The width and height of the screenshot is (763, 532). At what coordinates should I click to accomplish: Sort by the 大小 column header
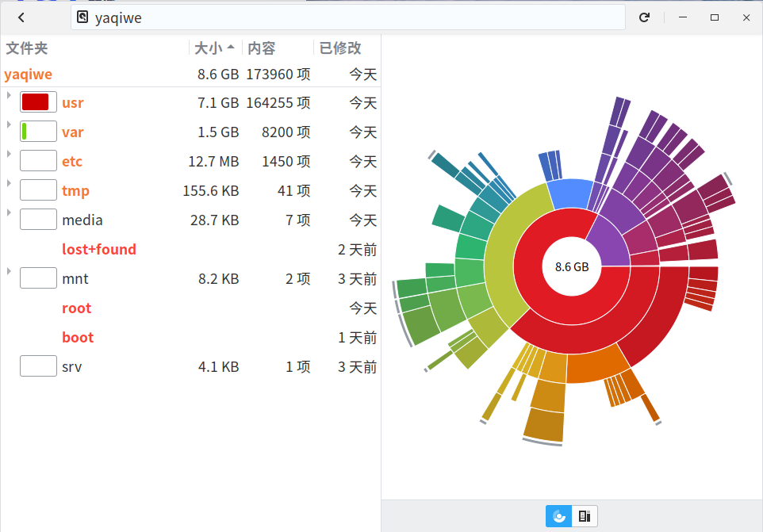click(215, 48)
